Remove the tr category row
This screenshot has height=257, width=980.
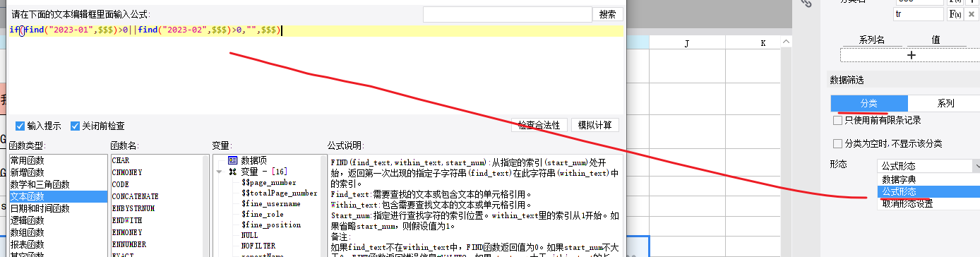[x=971, y=14]
